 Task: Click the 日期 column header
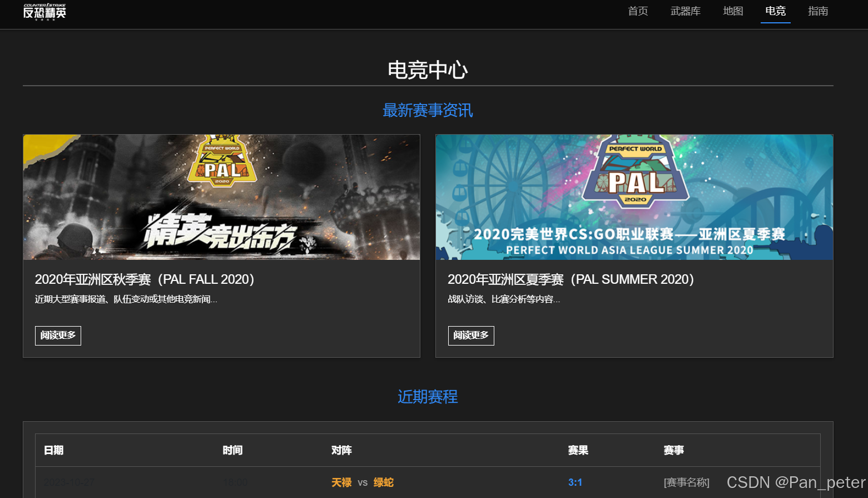pos(54,450)
